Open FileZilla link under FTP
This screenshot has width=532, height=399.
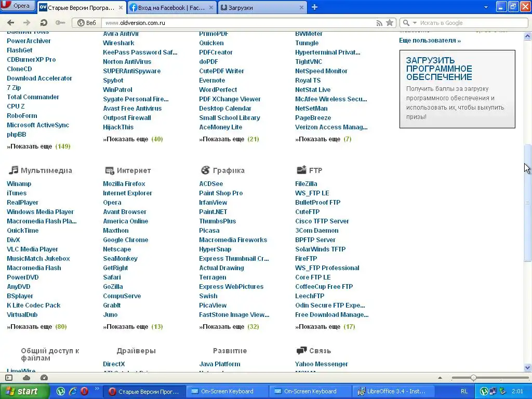pos(306,183)
